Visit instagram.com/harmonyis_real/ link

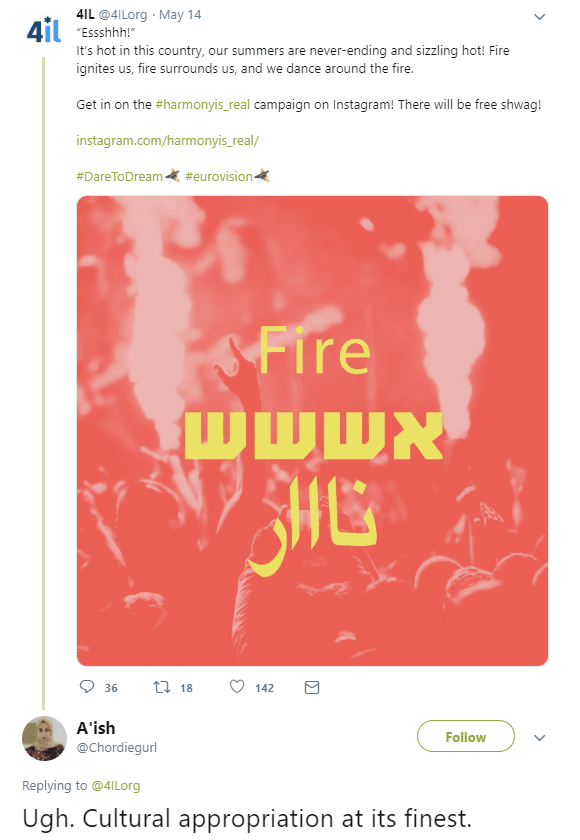[x=168, y=140]
